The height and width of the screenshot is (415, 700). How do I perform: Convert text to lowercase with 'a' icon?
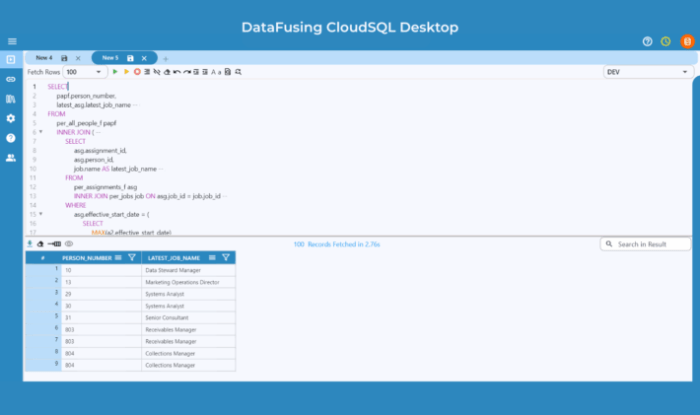click(x=219, y=72)
